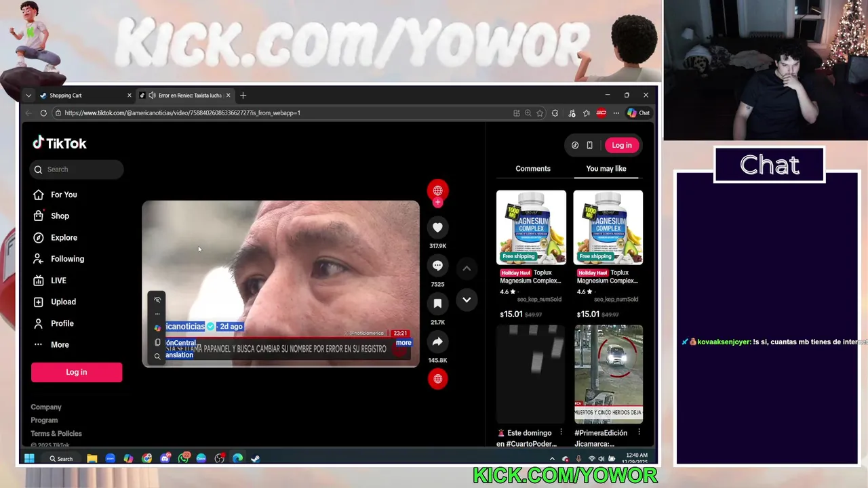Click the TikTok logo
The width and height of the screenshot is (868, 488).
(60, 143)
